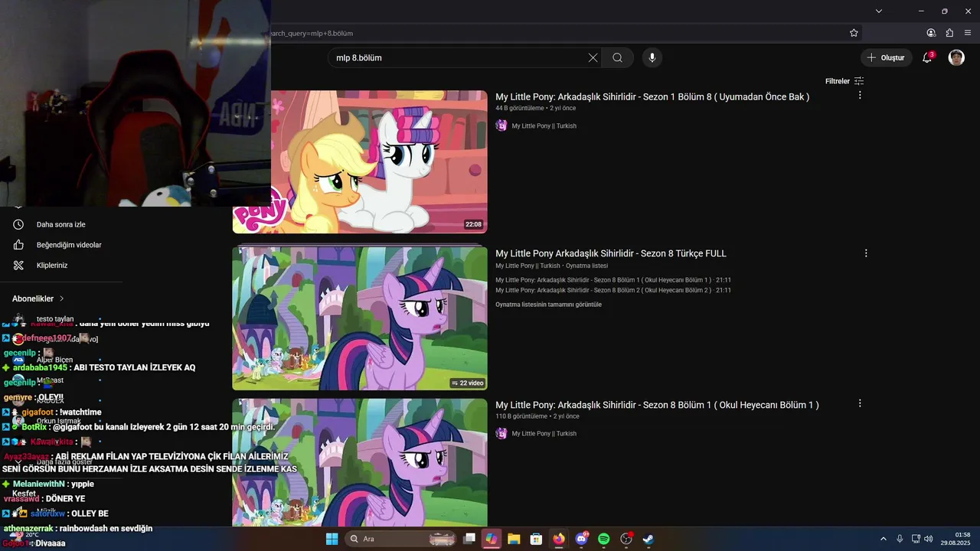Open 'Daha sonra izle' in sidebar
This screenshot has height=551, width=980.
coord(61,224)
